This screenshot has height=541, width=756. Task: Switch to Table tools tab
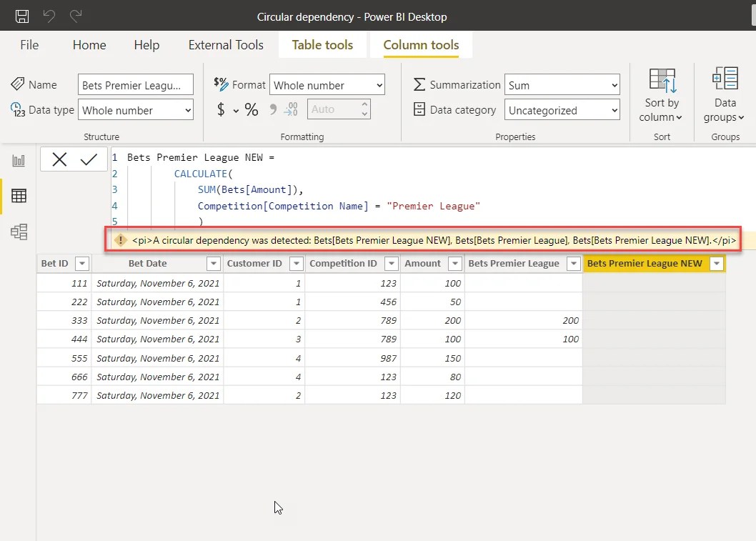(322, 45)
